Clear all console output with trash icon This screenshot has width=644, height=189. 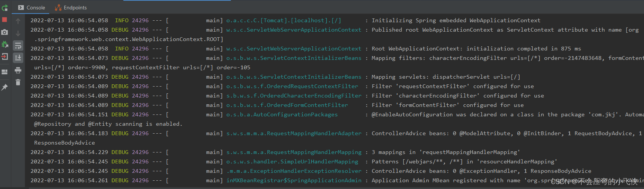pyautogui.click(x=18, y=82)
